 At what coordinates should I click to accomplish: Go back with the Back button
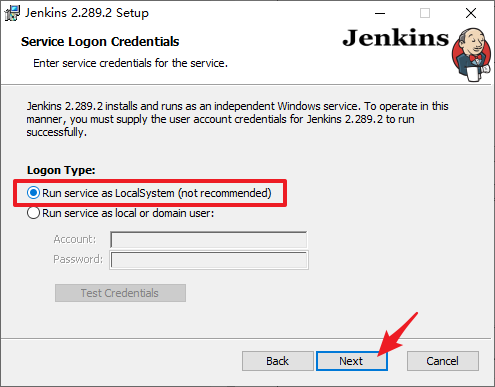pos(278,361)
